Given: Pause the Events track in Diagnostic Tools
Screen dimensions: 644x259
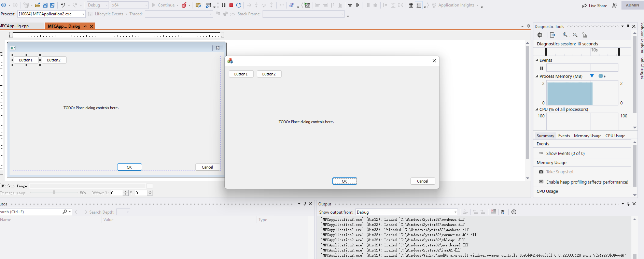Looking at the screenshot, I should click(542, 68).
